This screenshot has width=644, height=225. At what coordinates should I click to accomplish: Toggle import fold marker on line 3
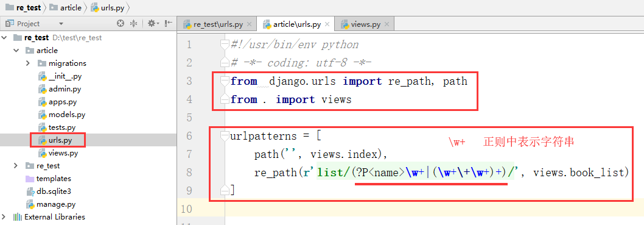[224, 82]
